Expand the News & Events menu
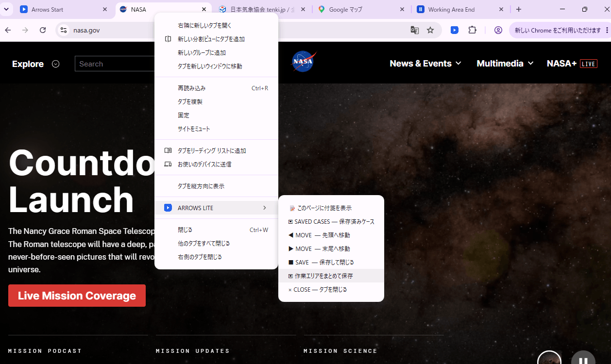611x364 pixels. (x=425, y=64)
